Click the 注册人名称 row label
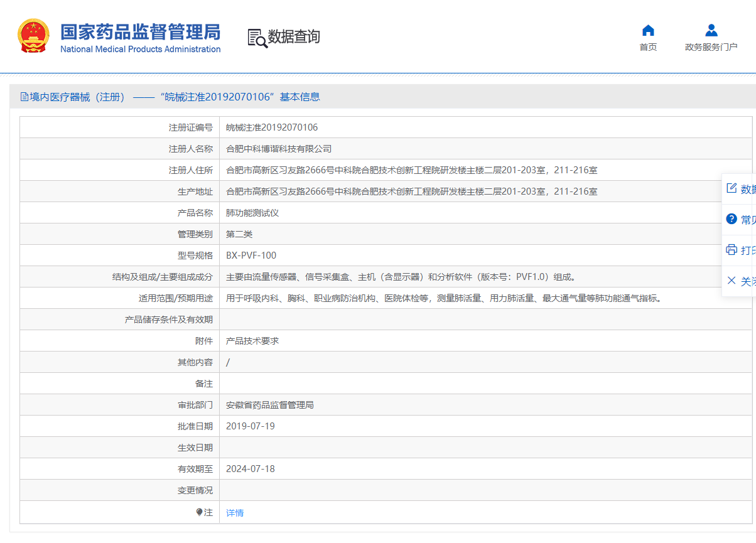 click(191, 149)
